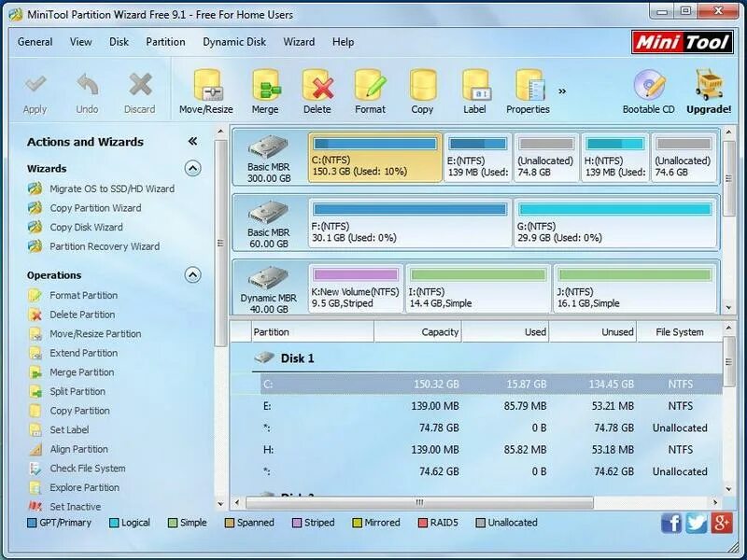Sort by the File System column header
747x560 pixels.
click(x=680, y=332)
